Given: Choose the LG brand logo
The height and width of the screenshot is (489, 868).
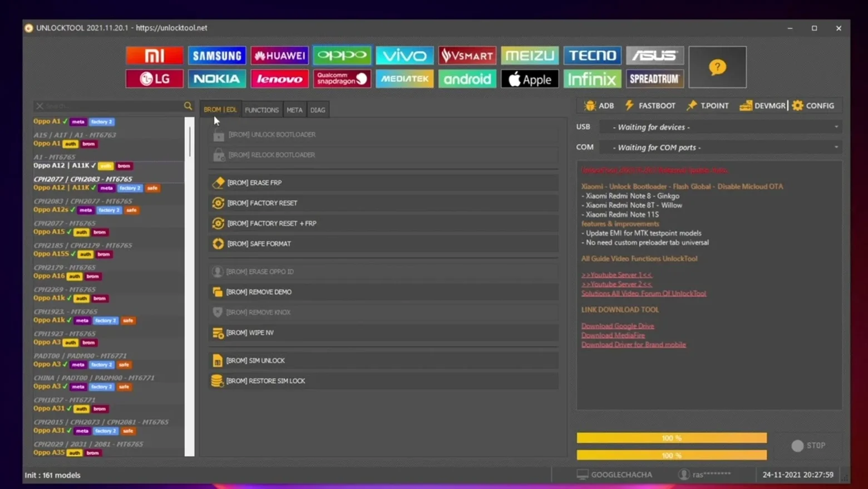Looking at the screenshot, I should point(154,79).
